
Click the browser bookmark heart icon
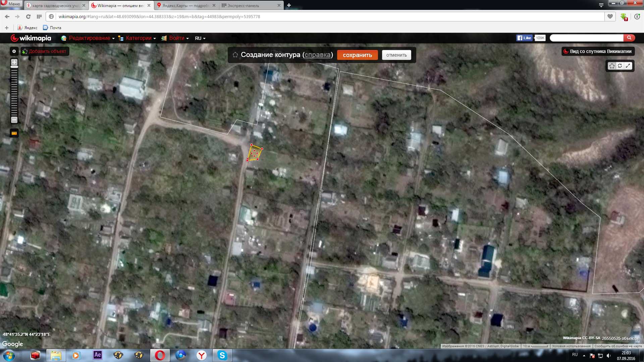pyautogui.click(x=610, y=16)
